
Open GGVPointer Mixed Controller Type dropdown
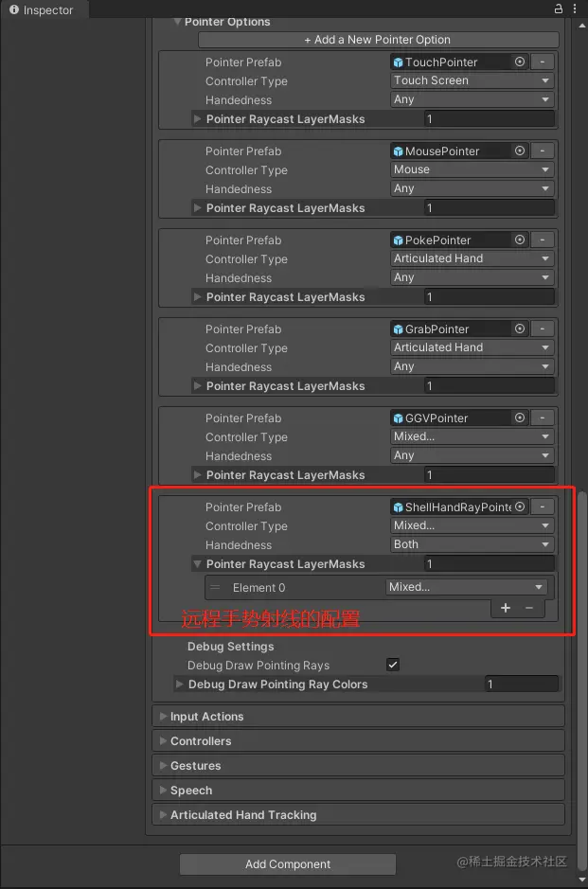click(472, 436)
